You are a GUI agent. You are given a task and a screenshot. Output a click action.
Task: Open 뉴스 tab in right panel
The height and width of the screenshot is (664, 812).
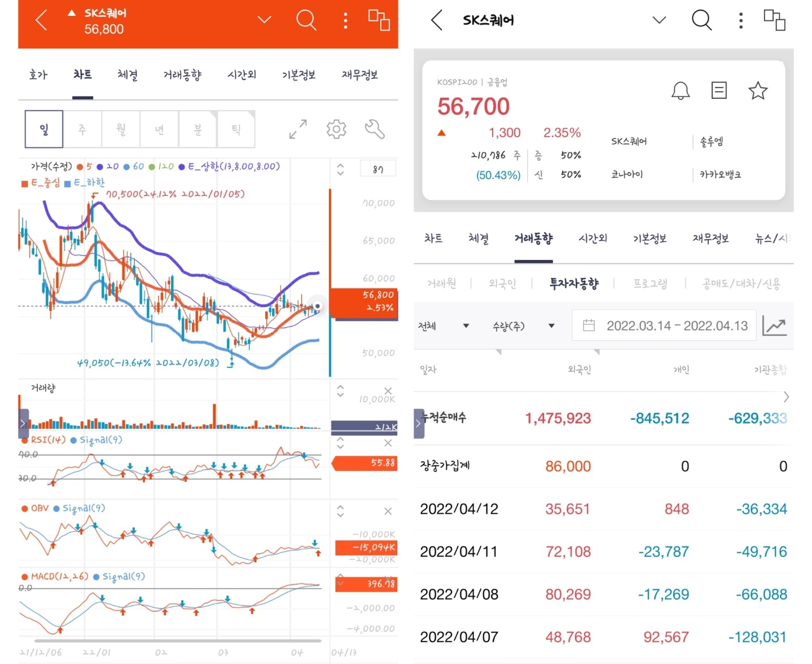click(x=773, y=239)
